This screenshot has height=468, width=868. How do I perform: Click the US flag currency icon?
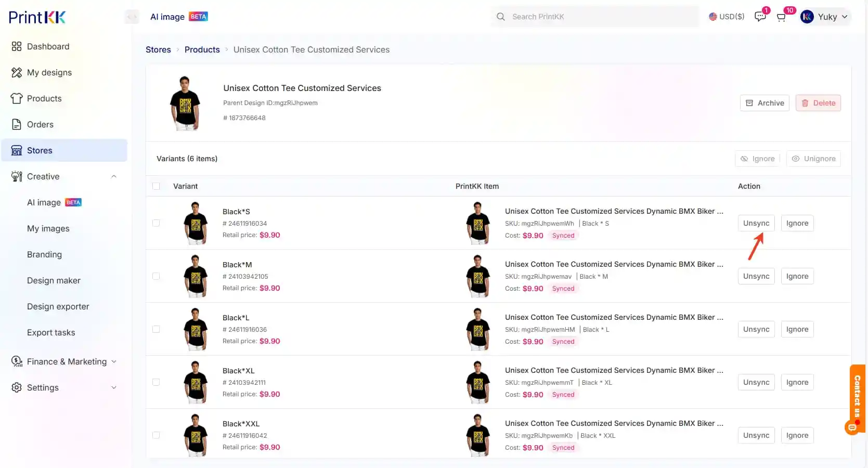click(x=713, y=17)
